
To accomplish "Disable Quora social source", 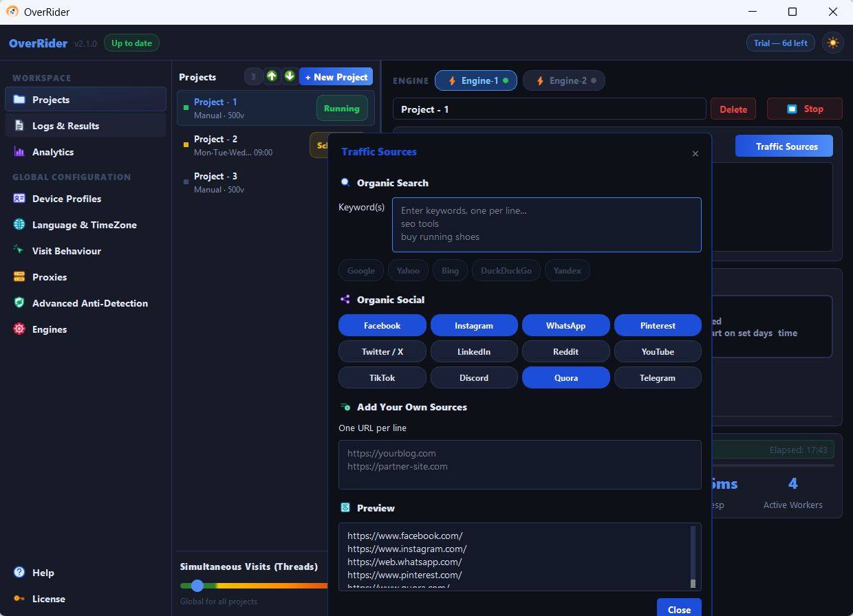I will point(566,377).
